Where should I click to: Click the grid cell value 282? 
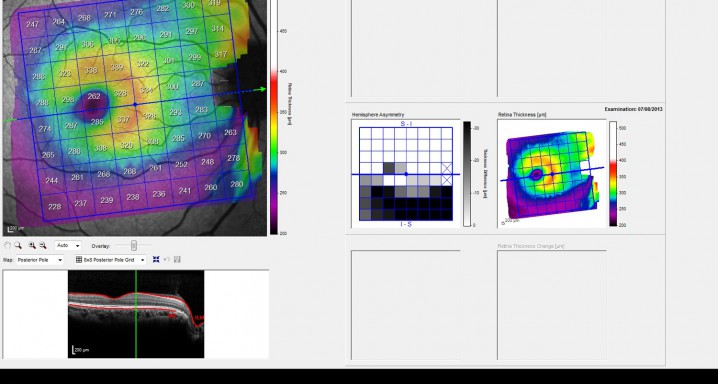tap(162, 8)
